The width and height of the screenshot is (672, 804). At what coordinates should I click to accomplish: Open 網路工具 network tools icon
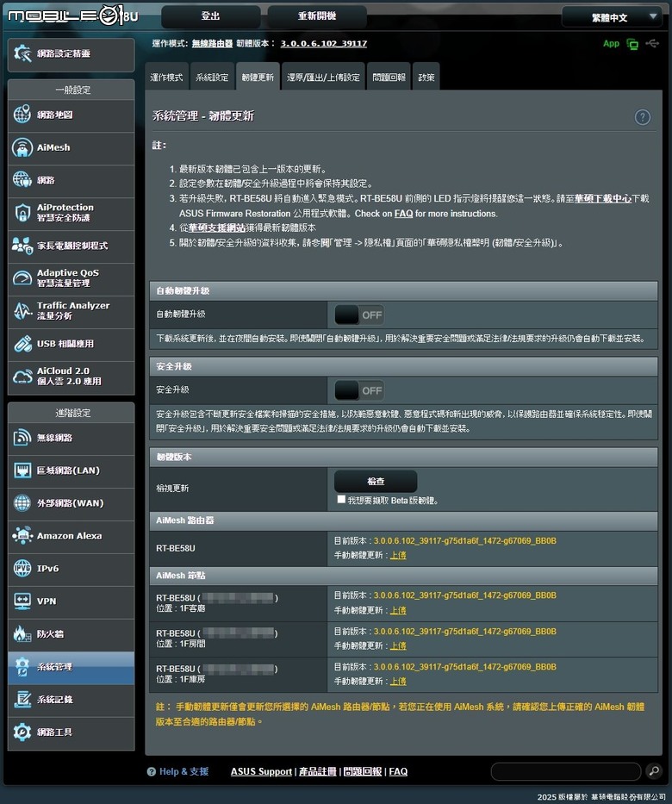(x=22, y=732)
